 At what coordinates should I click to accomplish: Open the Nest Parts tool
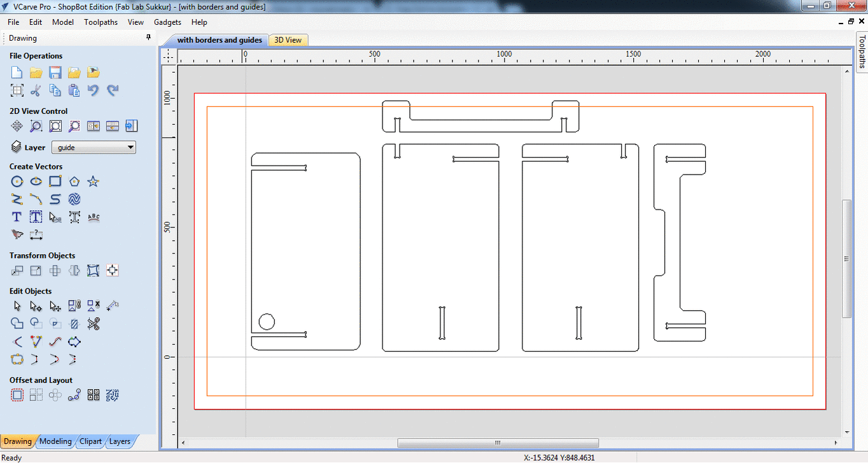pyautogui.click(x=113, y=395)
